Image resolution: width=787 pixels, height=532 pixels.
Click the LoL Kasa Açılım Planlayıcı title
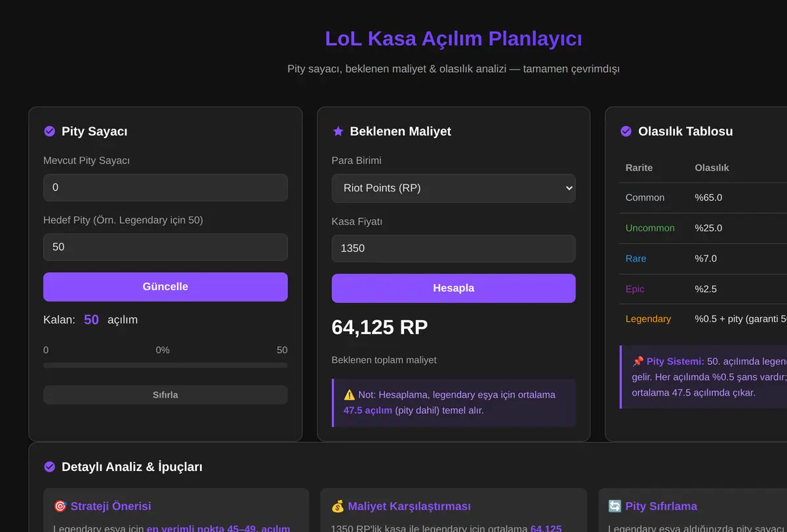pyautogui.click(x=453, y=38)
